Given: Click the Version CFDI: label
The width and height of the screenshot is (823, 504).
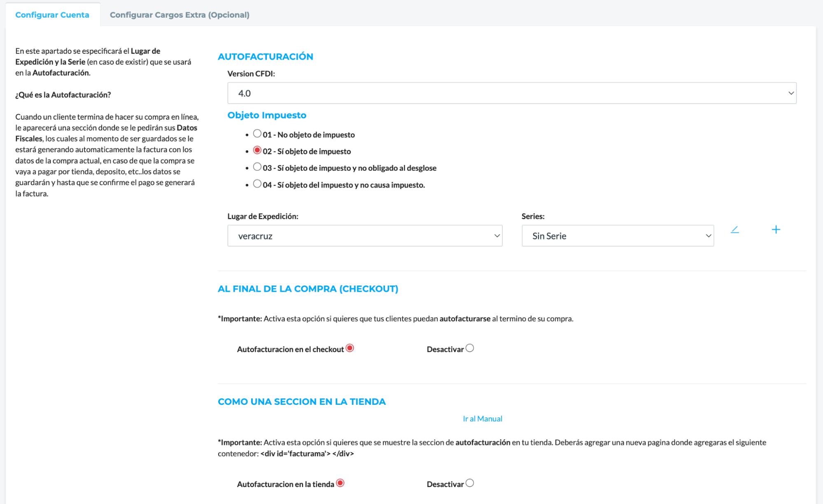Looking at the screenshot, I should [251, 74].
